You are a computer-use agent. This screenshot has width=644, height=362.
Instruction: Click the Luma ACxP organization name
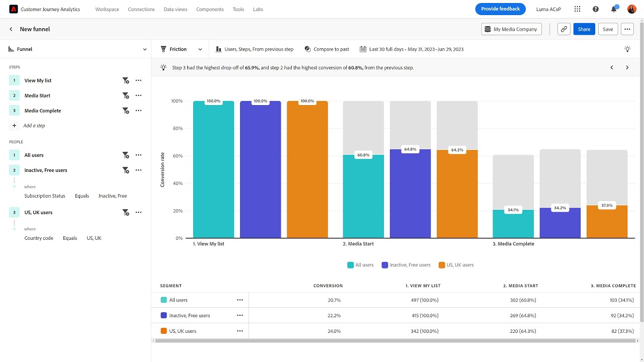(549, 9)
